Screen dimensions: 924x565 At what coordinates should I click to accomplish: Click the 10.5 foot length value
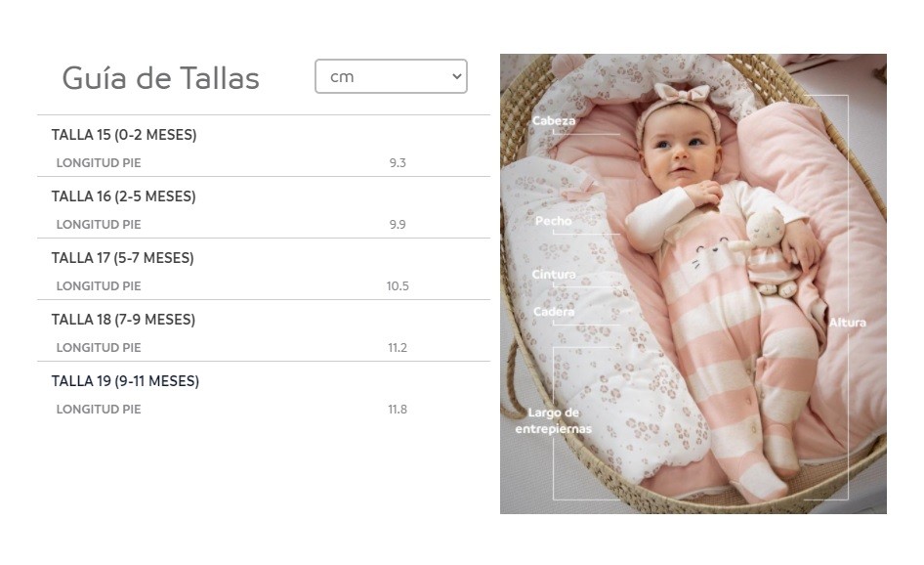click(x=398, y=286)
